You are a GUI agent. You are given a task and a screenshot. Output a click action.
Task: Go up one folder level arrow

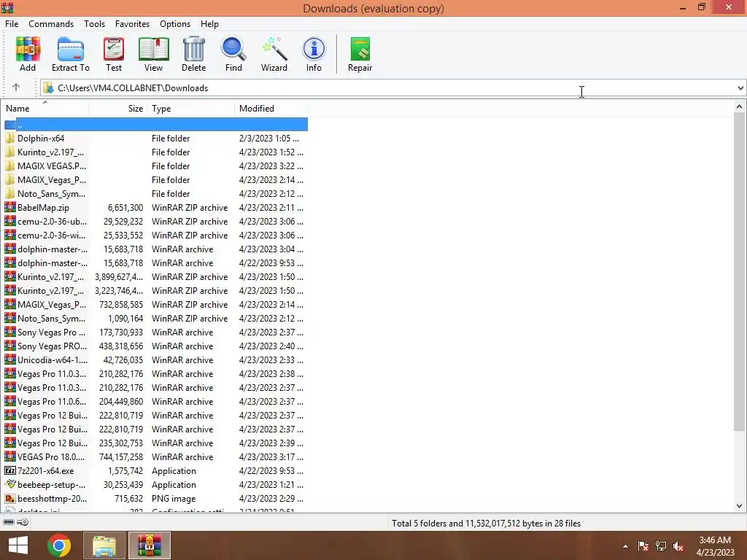click(x=16, y=87)
